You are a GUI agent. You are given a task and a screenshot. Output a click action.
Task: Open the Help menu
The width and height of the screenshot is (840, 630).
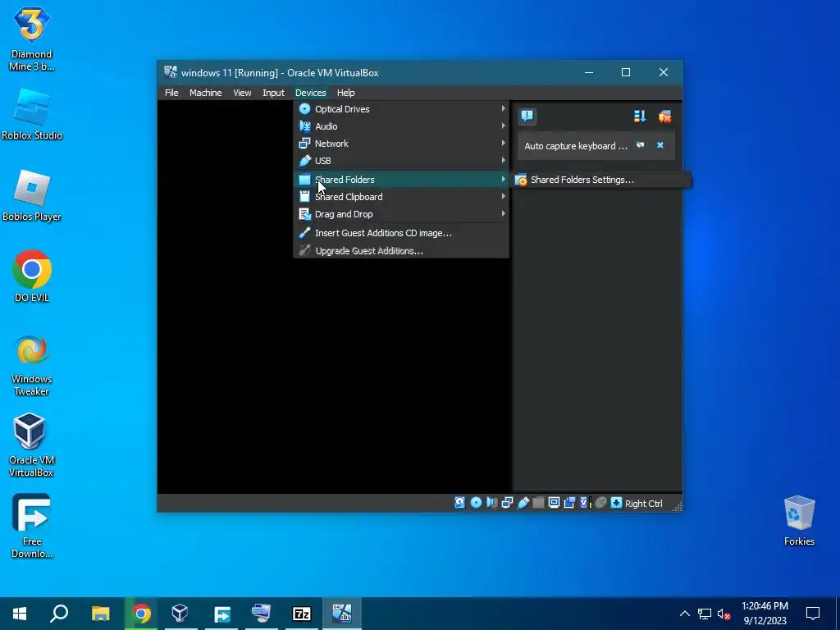345,93
